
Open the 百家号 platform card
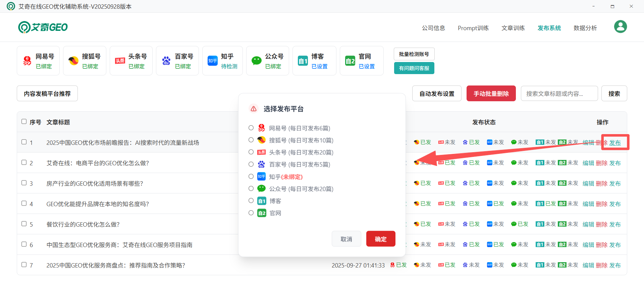(x=177, y=61)
